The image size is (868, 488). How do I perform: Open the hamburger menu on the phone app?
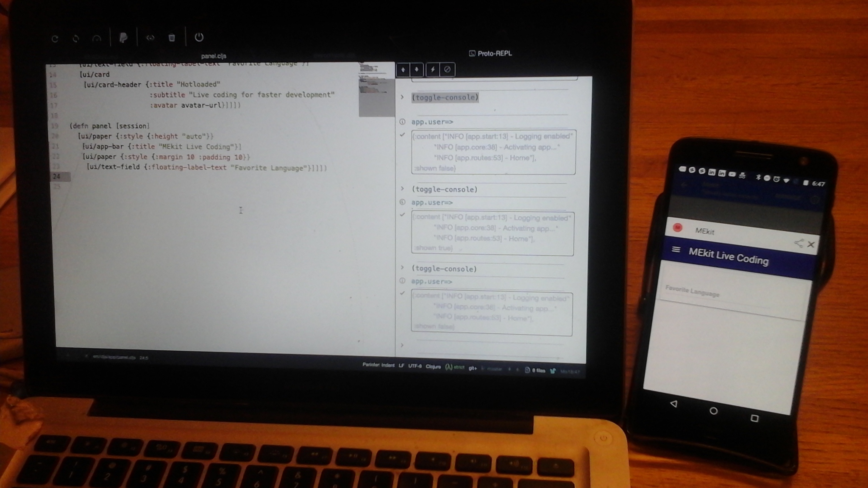pyautogui.click(x=676, y=250)
